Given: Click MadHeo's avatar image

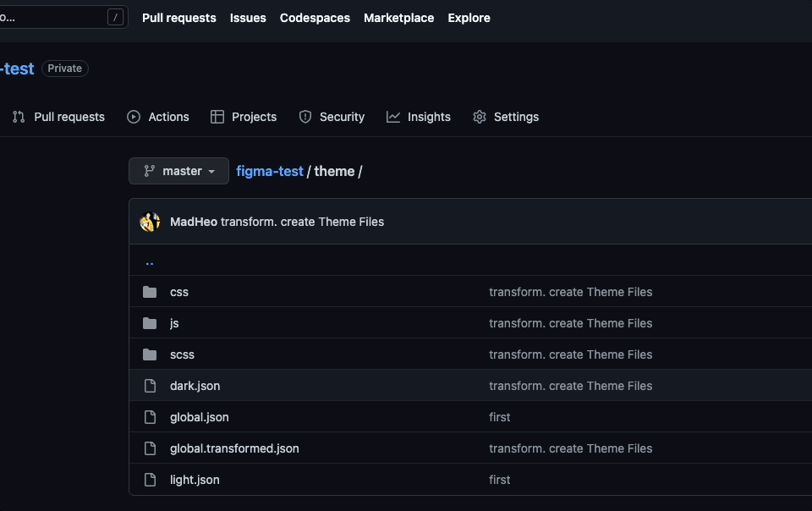Looking at the screenshot, I should click(150, 222).
